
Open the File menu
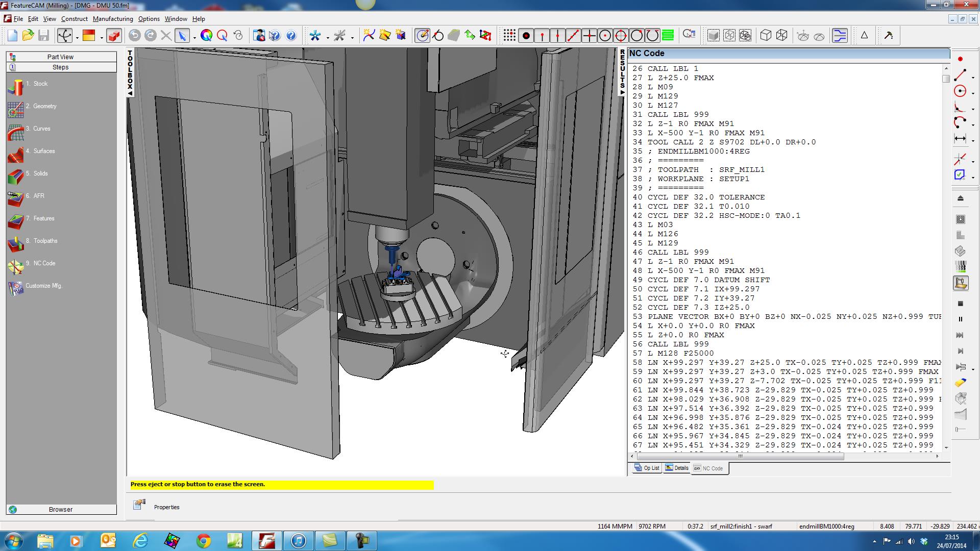coord(18,19)
